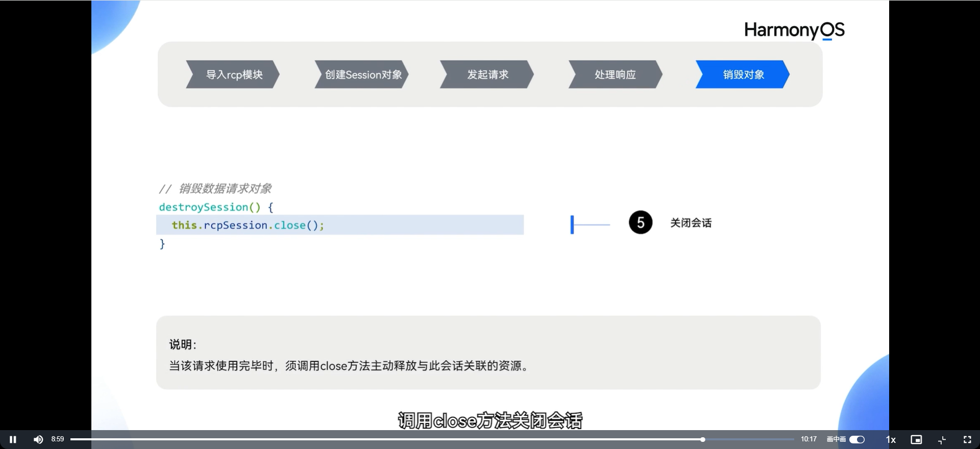This screenshot has height=449, width=980.
Task: Mute the video volume
Action: point(38,439)
